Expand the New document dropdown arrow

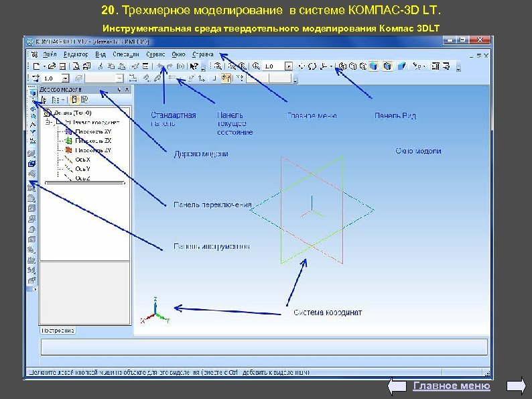coord(44,66)
